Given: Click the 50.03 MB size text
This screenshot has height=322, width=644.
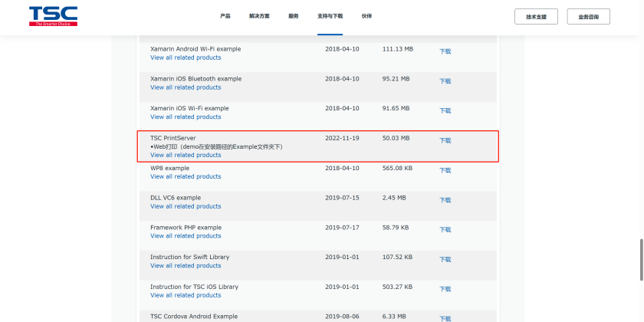Looking at the screenshot, I should point(396,139).
